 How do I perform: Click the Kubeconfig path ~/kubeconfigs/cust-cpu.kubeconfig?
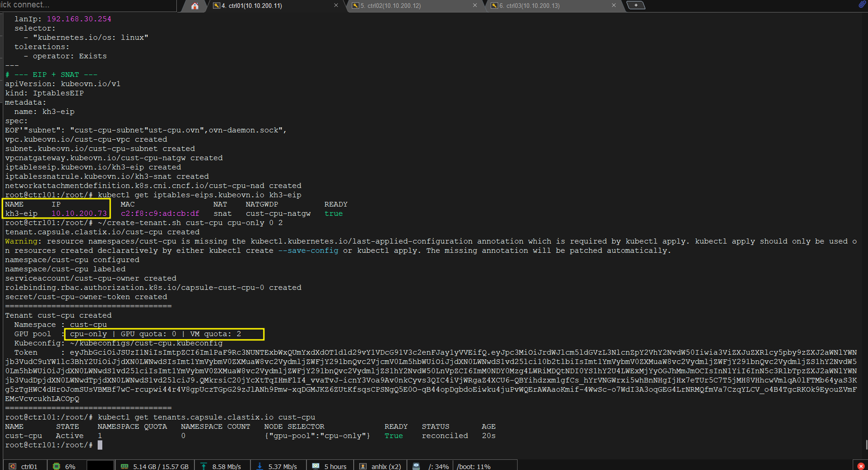(x=146, y=343)
